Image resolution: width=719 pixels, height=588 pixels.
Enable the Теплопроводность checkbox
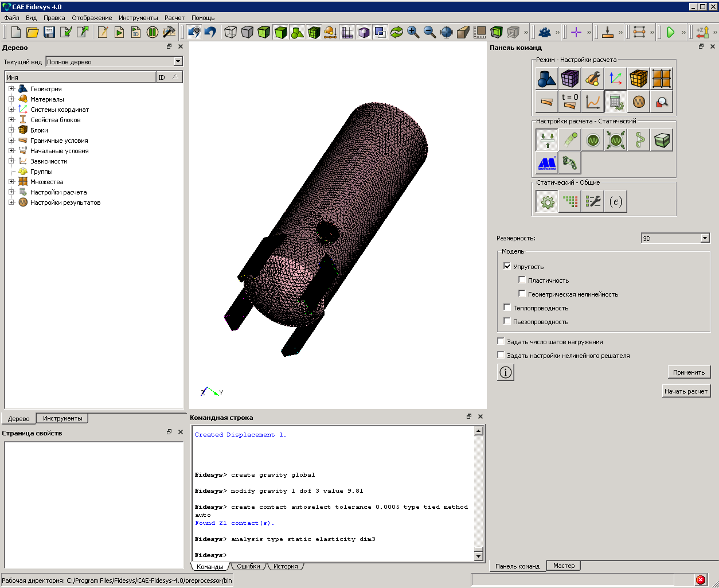507,307
